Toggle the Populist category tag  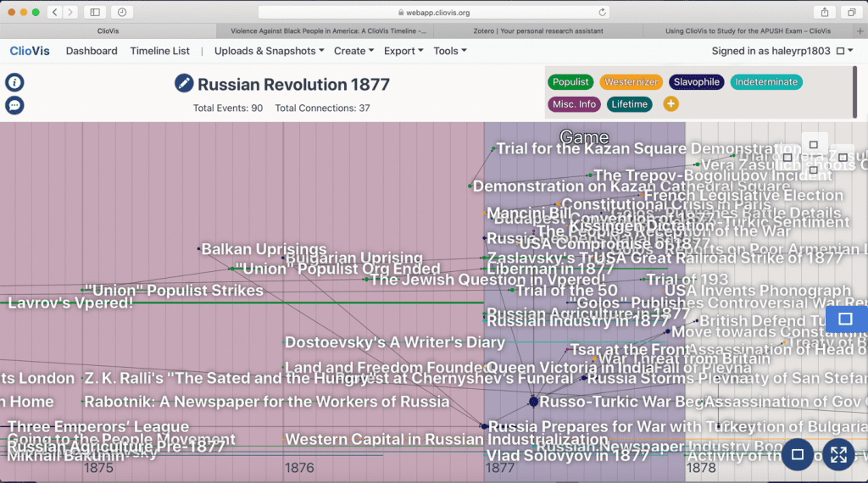tap(570, 82)
